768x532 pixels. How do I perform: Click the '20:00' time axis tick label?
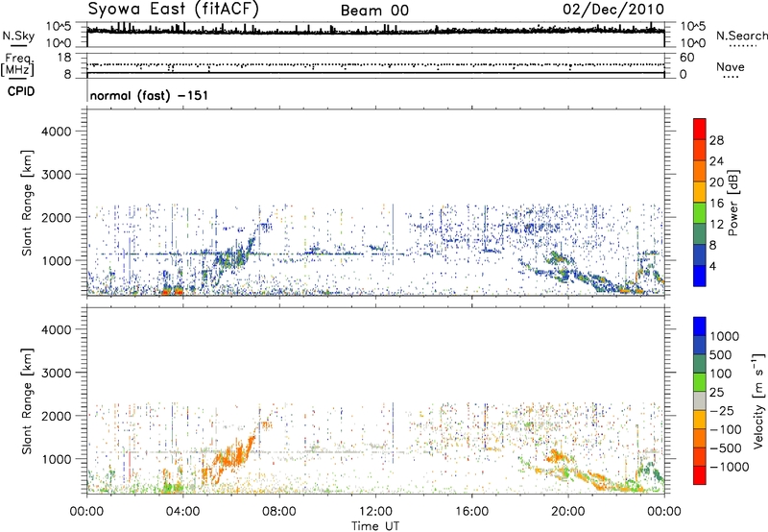[568, 512]
